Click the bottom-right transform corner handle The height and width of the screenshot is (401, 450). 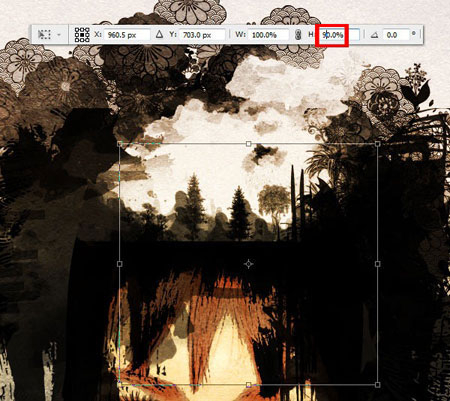pos(377,385)
